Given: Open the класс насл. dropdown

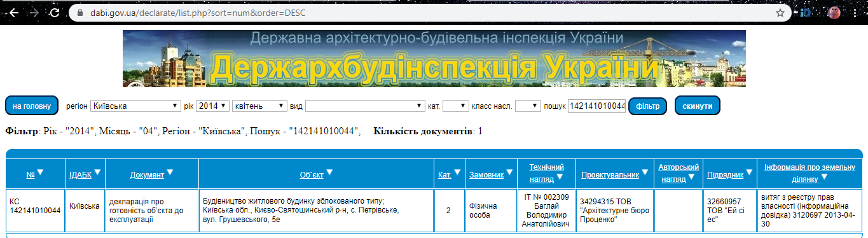Looking at the screenshot, I should point(528,106).
